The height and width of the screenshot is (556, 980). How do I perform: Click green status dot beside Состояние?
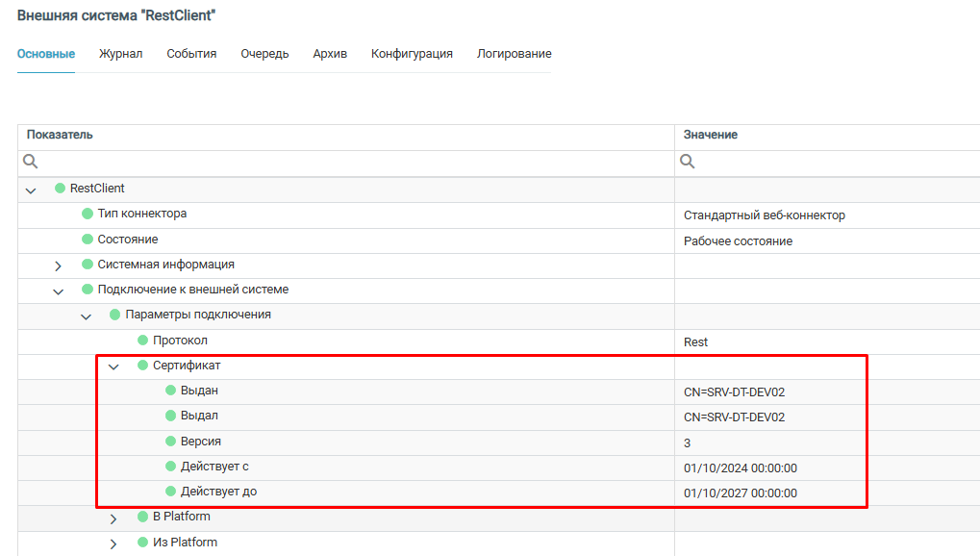(88, 240)
